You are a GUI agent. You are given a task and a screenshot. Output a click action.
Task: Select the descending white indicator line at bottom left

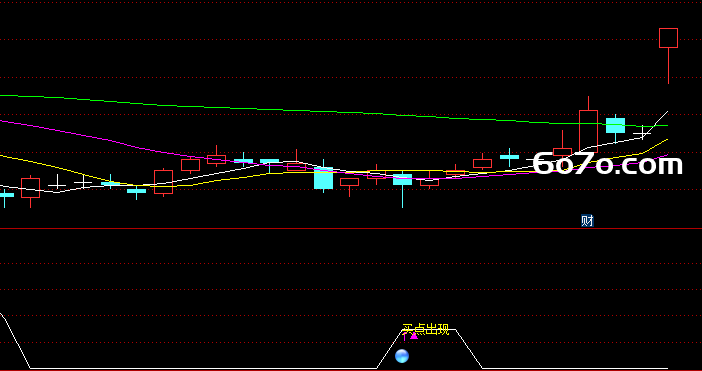tap(16, 341)
